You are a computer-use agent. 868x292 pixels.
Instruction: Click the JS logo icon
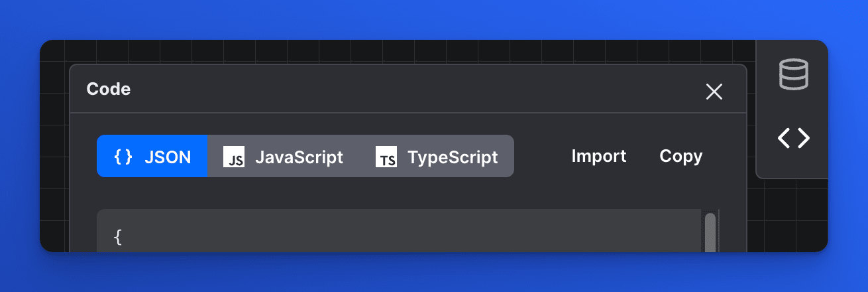[234, 157]
